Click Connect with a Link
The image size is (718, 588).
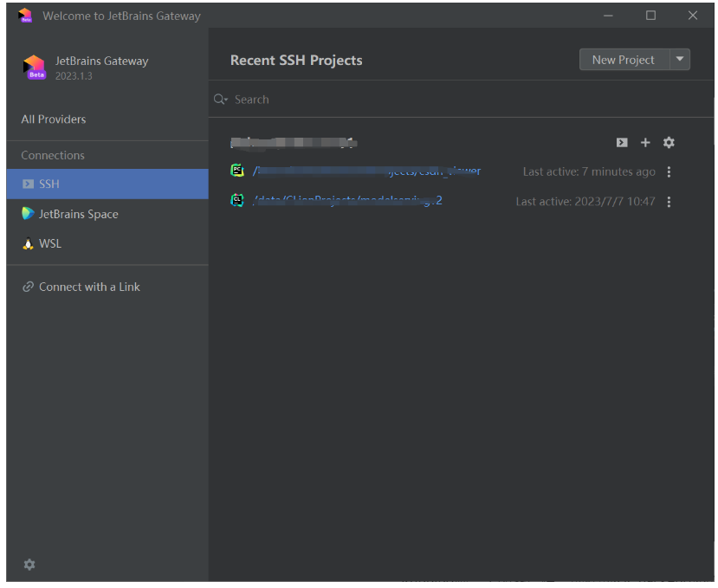(88, 287)
